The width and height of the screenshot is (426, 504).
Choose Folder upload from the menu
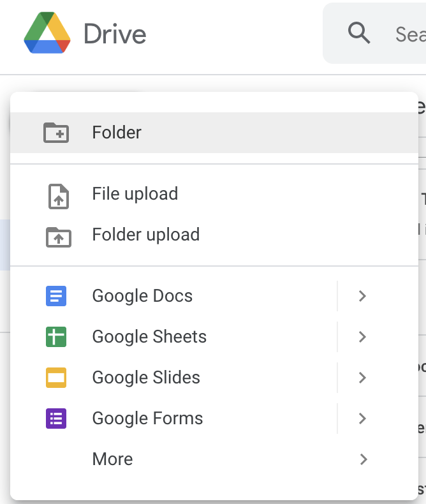coord(214,235)
